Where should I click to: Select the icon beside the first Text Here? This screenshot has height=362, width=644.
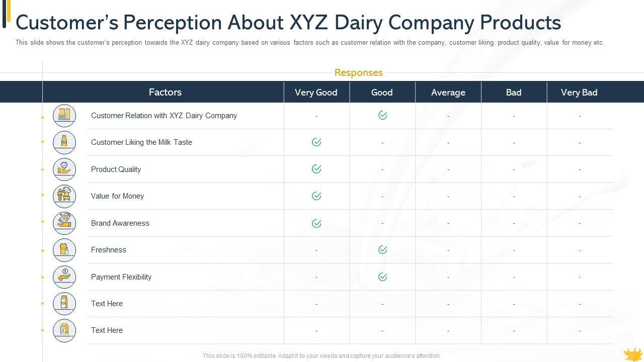point(64,304)
